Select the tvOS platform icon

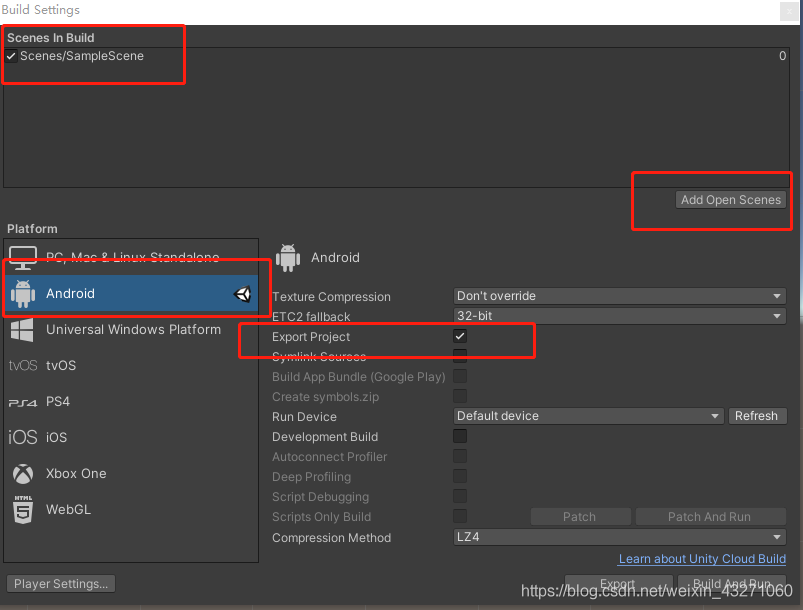click(23, 365)
